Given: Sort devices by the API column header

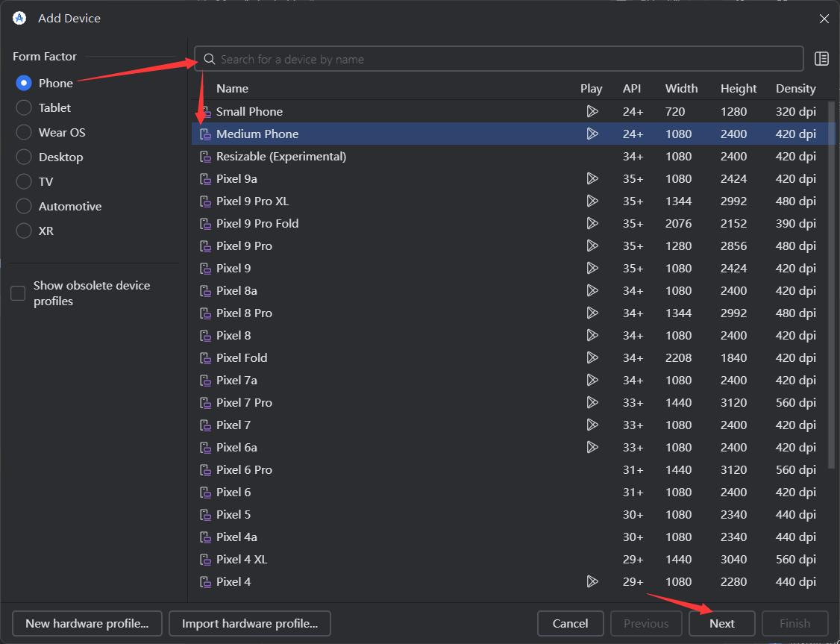Looking at the screenshot, I should coord(632,88).
